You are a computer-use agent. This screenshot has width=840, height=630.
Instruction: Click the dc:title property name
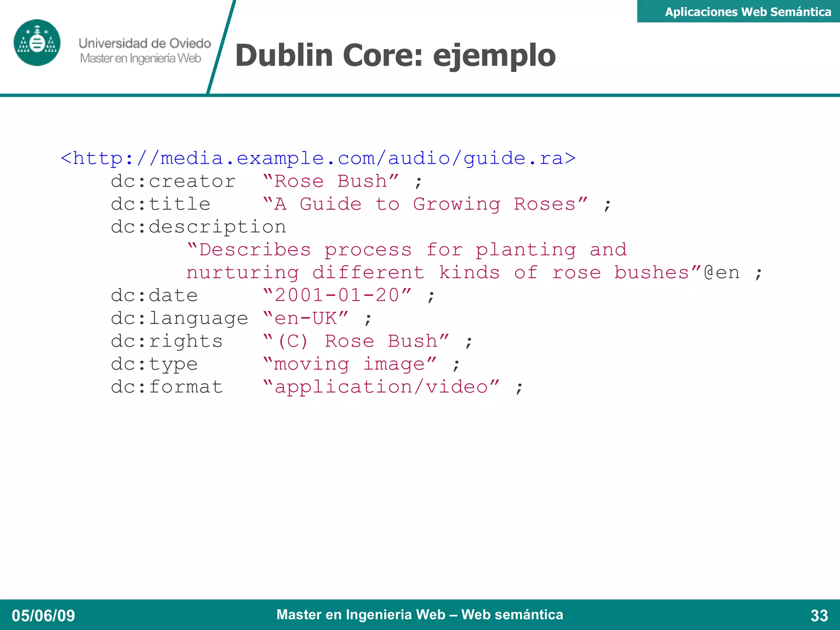tap(160, 204)
